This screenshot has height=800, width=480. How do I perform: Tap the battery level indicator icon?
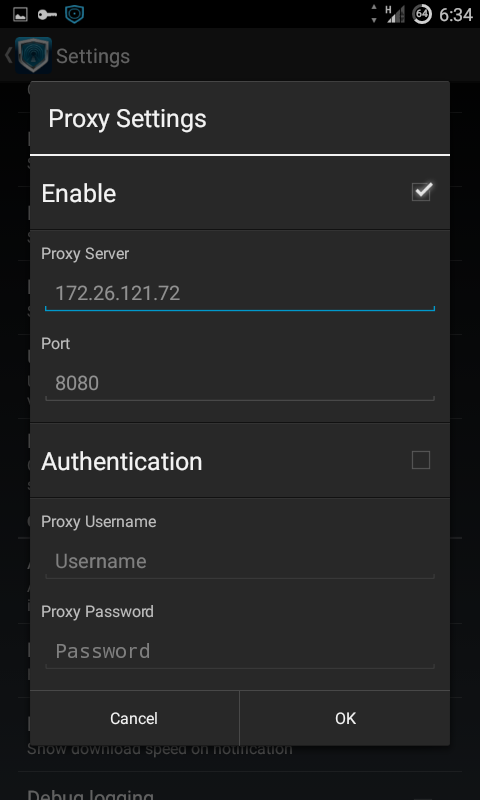coord(422,14)
